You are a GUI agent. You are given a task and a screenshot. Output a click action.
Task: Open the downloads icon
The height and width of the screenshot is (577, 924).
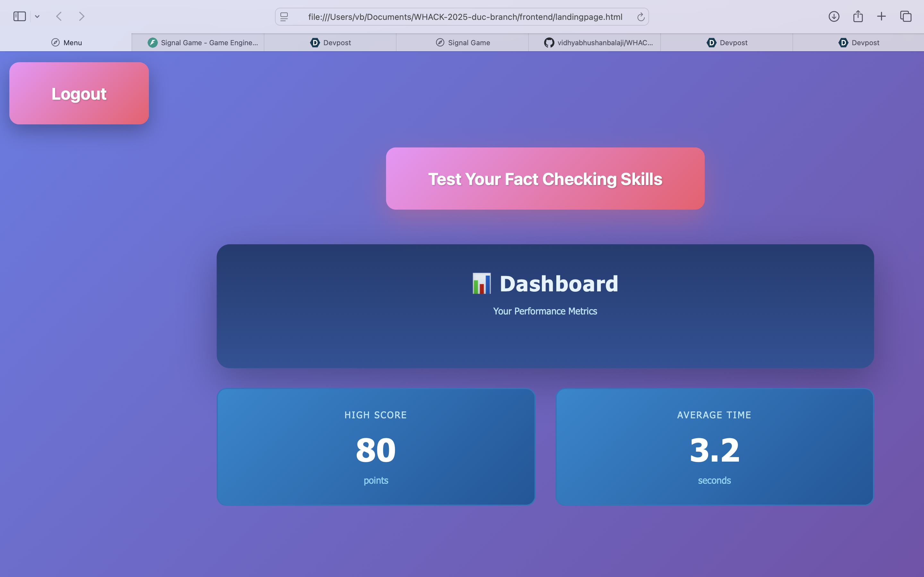tap(834, 16)
